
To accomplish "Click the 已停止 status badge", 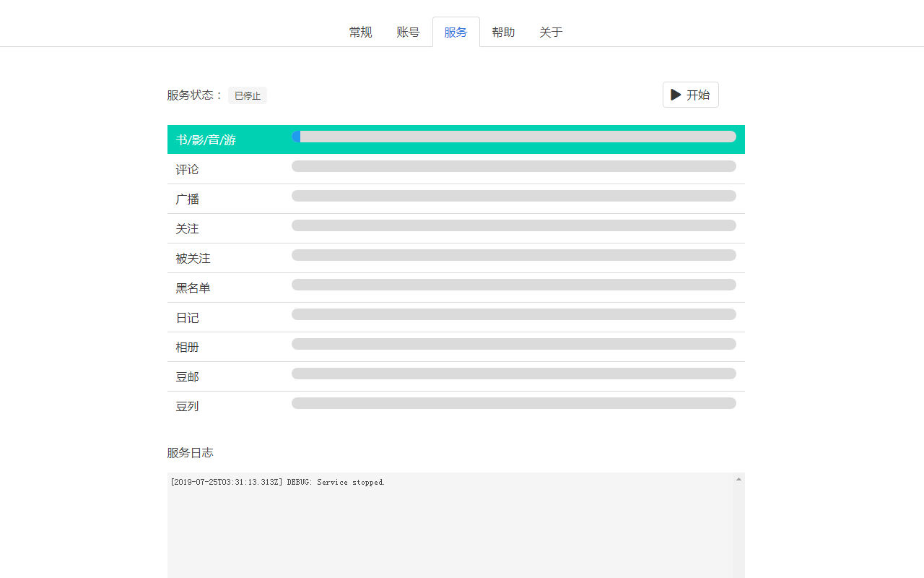I will tap(248, 95).
